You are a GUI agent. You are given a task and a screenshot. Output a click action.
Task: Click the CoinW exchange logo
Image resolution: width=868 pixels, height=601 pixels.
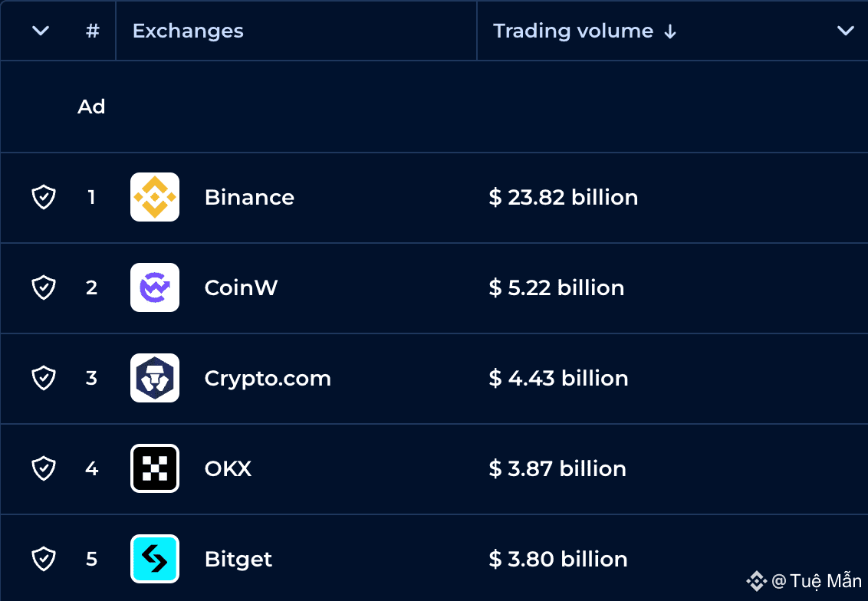pos(154,287)
